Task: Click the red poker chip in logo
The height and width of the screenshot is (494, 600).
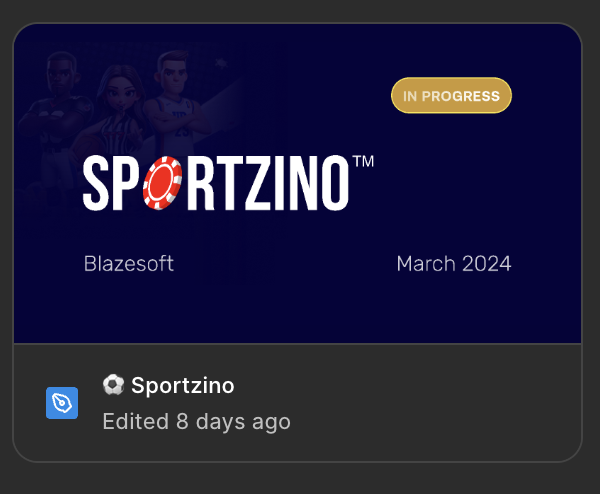Action: tap(161, 185)
